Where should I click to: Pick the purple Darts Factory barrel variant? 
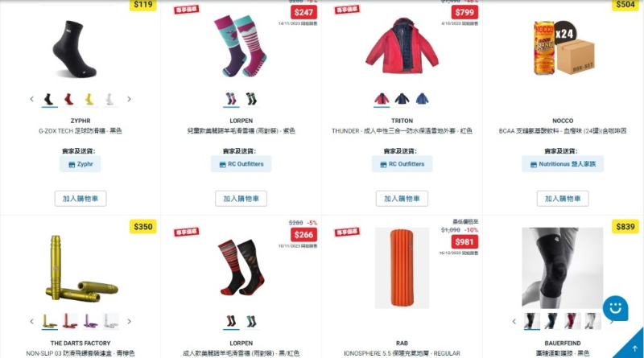(x=90, y=321)
